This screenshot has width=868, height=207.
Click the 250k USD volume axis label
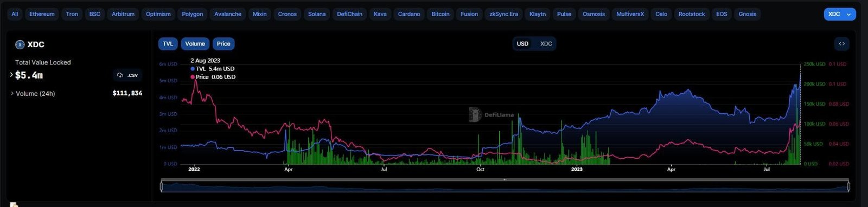point(814,64)
